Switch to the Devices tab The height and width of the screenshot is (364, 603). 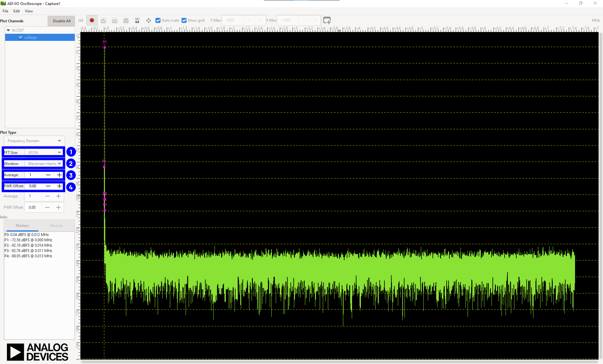click(56, 225)
